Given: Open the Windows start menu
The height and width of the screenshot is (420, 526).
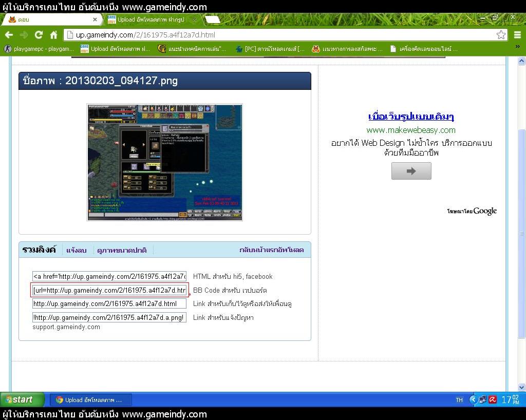Looking at the screenshot, I should coord(22,399).
